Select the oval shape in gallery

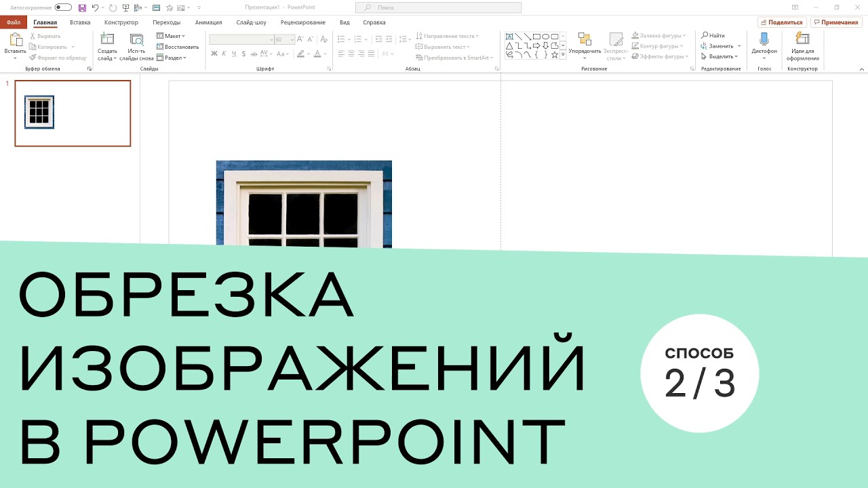click(x=545, y=37)
